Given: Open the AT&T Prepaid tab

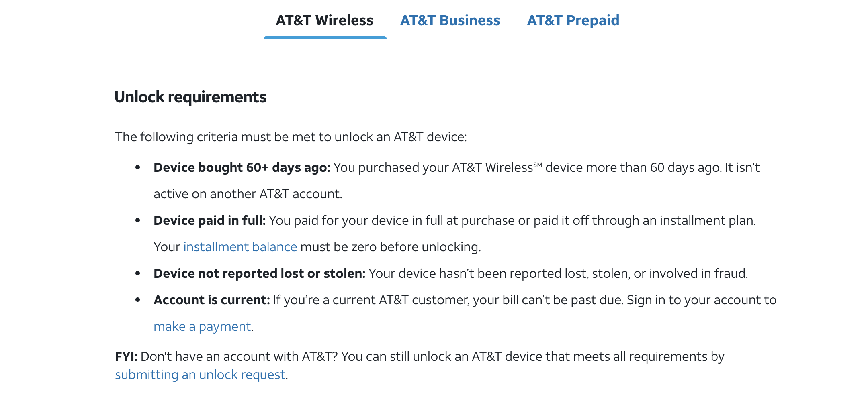Looking at the screenshot, I should (x=573, y=20).
